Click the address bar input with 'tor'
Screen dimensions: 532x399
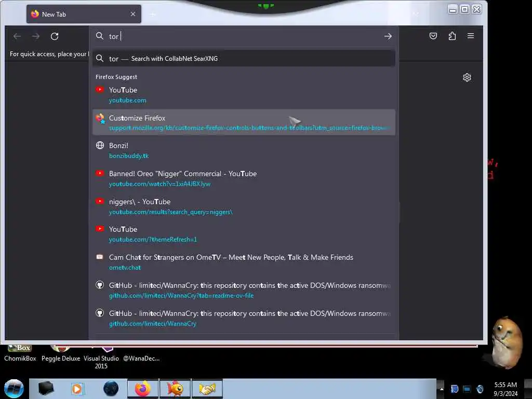pyautogui.click(x=244, y=36)
